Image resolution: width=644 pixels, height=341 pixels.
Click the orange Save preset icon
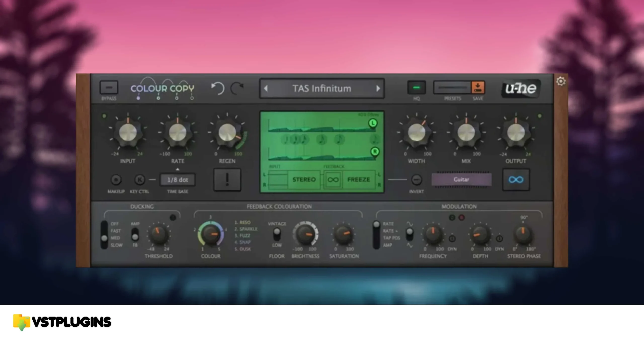coord(478,87)
